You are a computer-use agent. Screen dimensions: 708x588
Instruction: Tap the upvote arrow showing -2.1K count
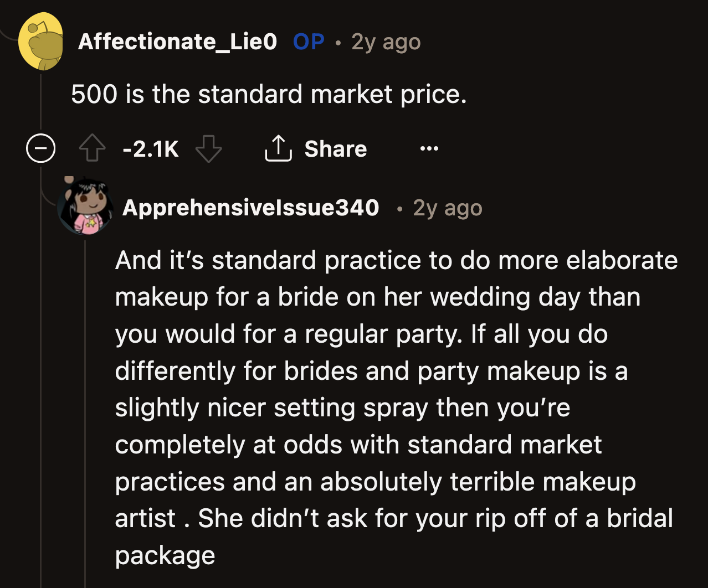tap(93, 148)
